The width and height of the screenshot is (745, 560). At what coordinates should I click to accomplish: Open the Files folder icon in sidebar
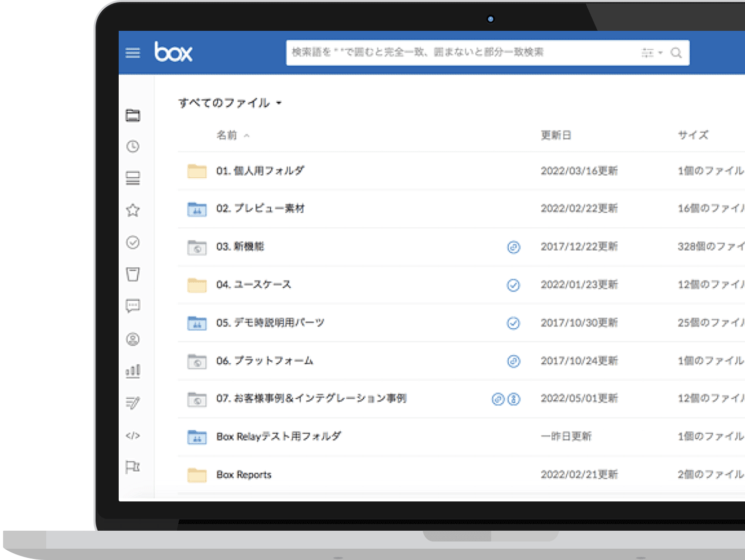(133, 116)
